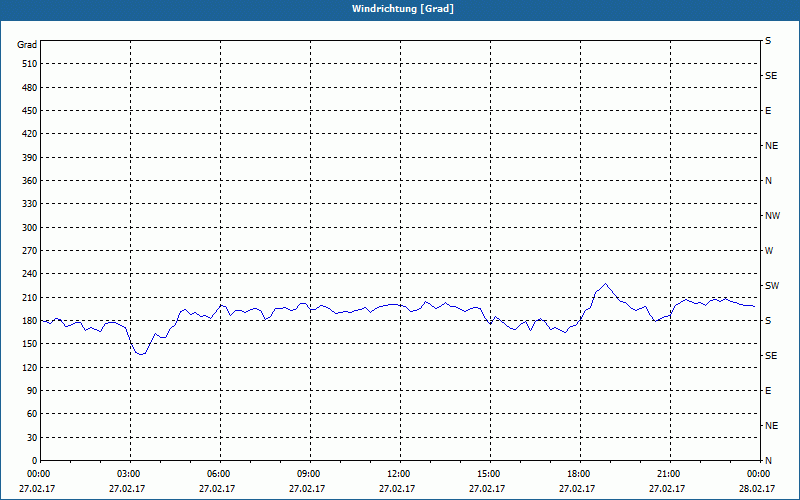Screen dimensions: 800x500
Task: Select the NE compass label between 30 and 60
Action: tap(771, 426)
